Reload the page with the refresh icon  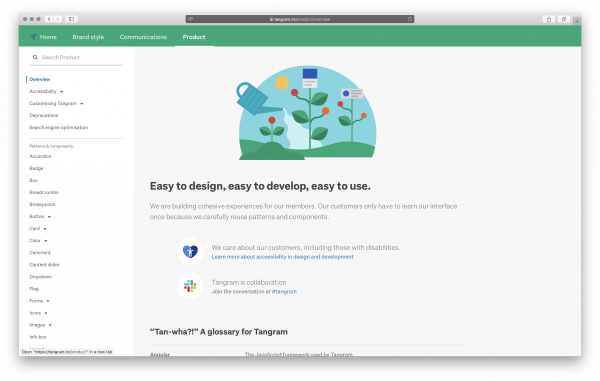pos(410,19)
